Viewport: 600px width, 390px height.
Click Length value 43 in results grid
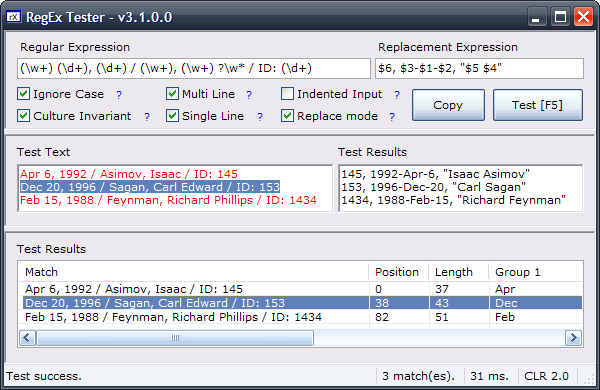coord(442,303)
